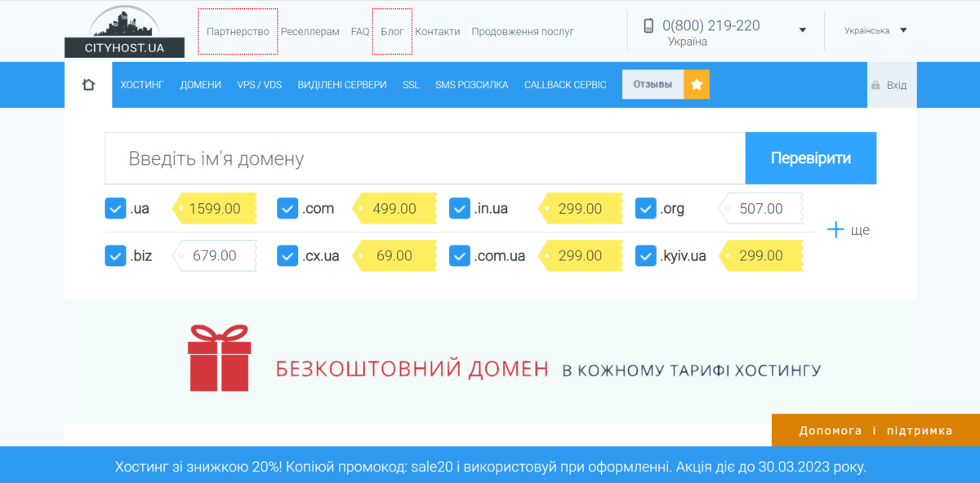Click the home icon in navigation bar
Viewport: 980px width, 483px height.
(x=88, y=85)
